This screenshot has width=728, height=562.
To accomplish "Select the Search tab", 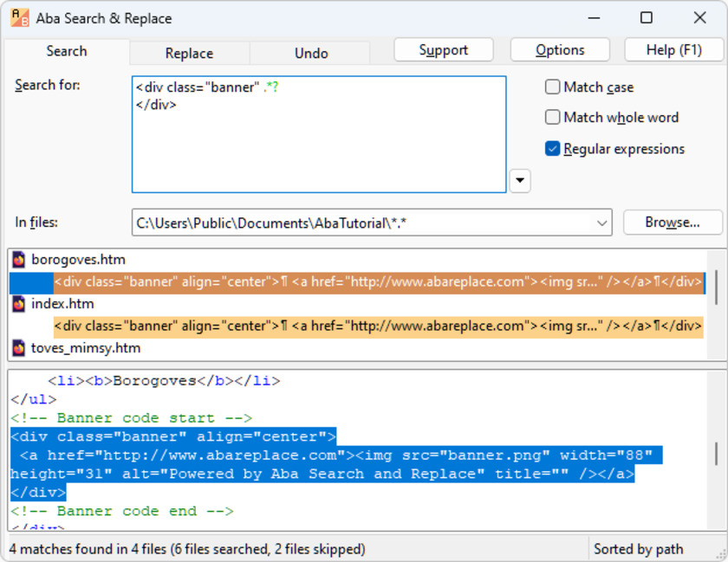I will (x=67, y=51).
